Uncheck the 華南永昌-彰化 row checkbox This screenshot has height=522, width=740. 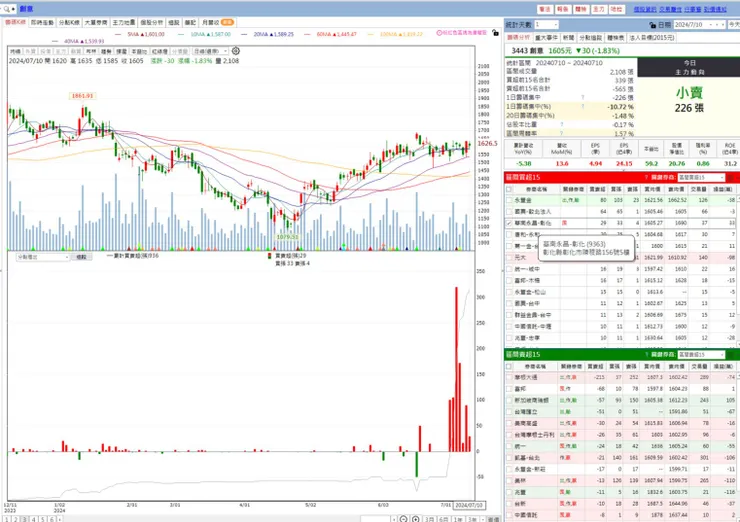(509, 223)
